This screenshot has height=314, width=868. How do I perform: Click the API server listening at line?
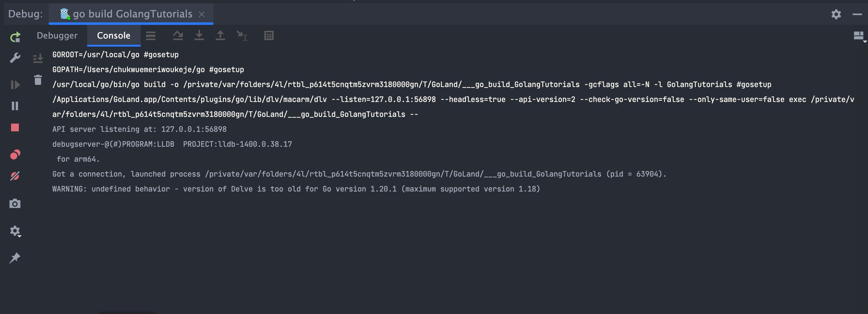139,129
